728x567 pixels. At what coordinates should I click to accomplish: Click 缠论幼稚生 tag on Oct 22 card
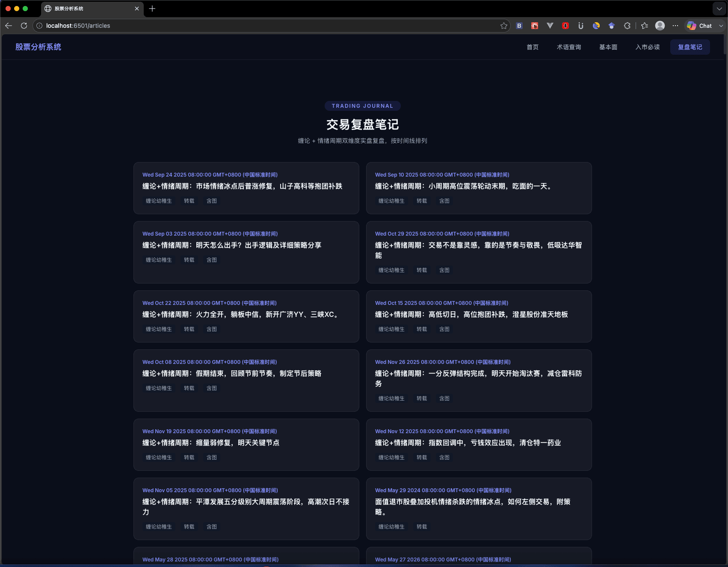click(159, 329)
